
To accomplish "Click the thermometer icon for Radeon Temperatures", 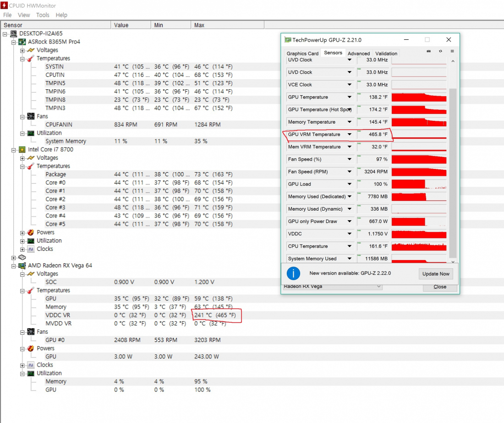I will pyautogui.click(x=31, y=290).
